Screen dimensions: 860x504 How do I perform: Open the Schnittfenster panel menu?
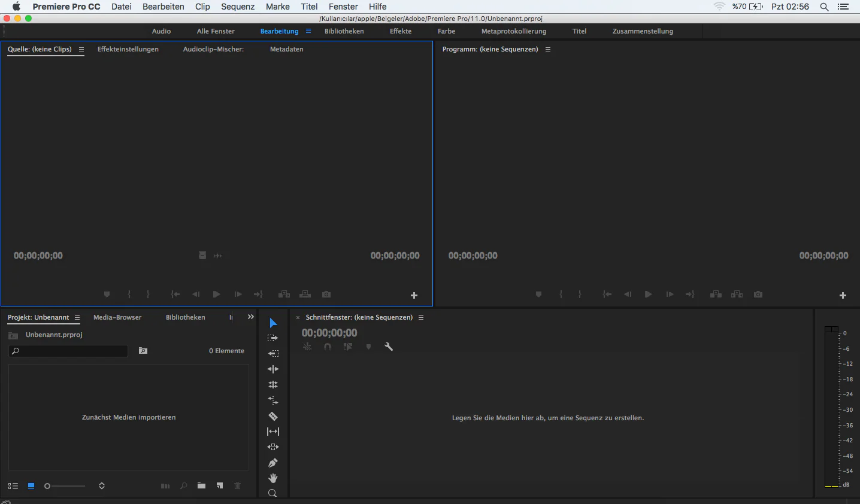coord(421,317)
